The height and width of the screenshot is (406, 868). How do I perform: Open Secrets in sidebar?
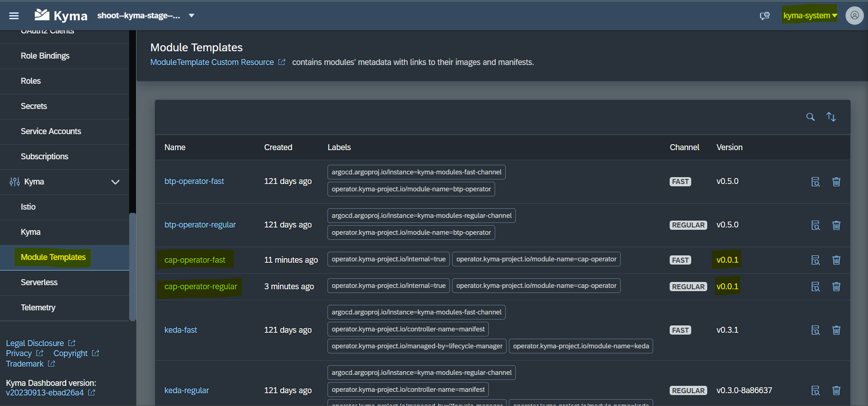[x=65, y=106]
